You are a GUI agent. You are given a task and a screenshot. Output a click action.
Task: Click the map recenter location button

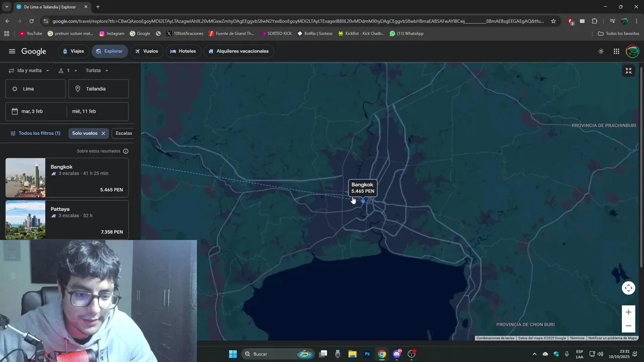(628, 288)
